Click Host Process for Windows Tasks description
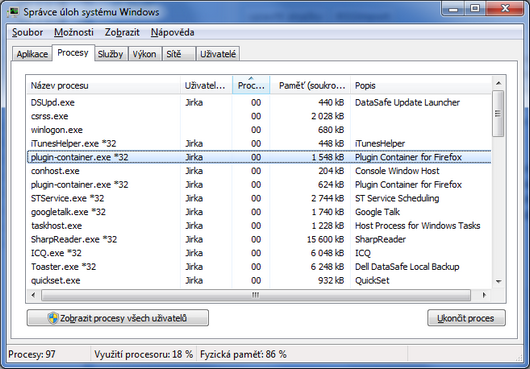Image resolution: width=530 pixels, height=369 pixels. (x=417, y=226)
